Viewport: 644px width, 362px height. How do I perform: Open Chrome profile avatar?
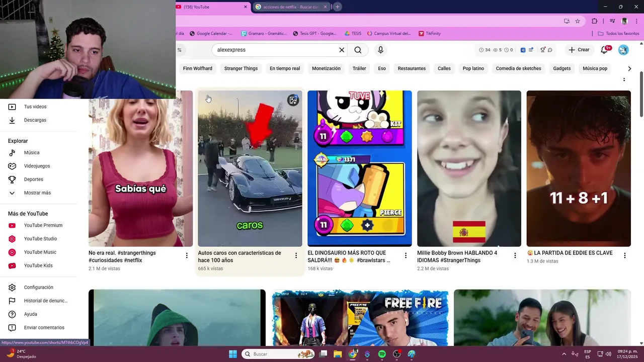[624, 21]
